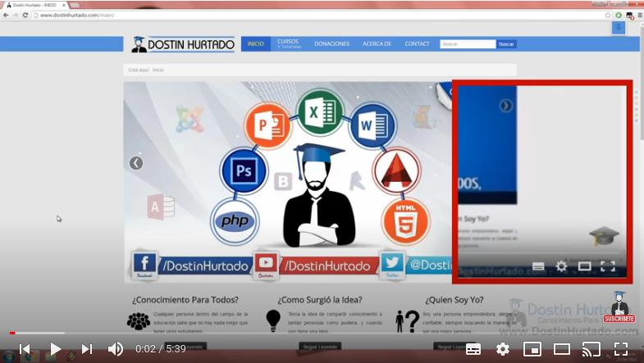Open the YouTube /DostinHurtado link
This screenshot has width=644, height=363.
click(x=315, y=265)
